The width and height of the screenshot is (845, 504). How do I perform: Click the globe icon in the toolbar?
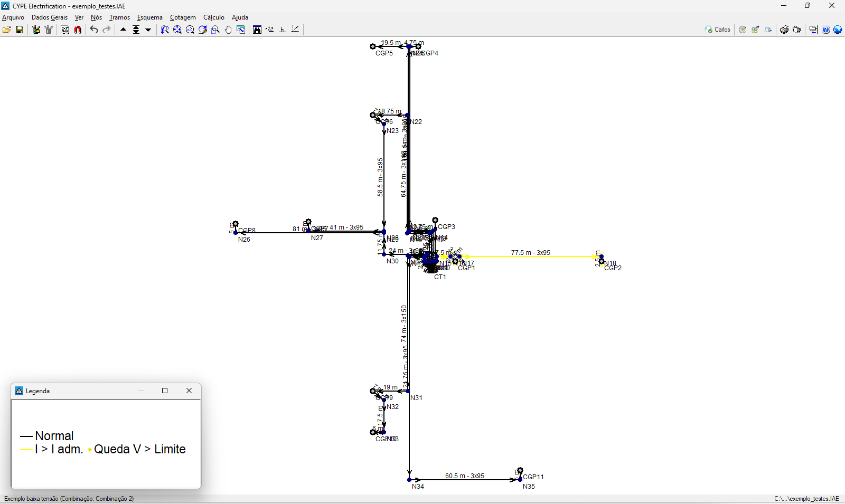pos(838,30)
